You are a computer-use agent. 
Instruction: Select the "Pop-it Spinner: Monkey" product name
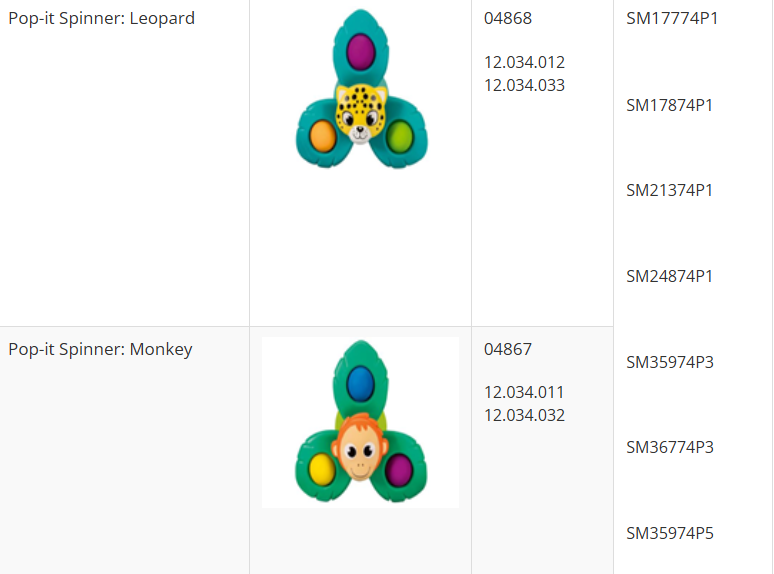coord(100,350)
